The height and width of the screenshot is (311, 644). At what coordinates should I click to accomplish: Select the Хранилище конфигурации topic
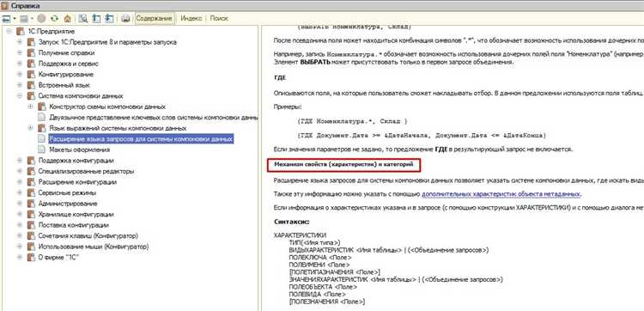tap(76, 214)
